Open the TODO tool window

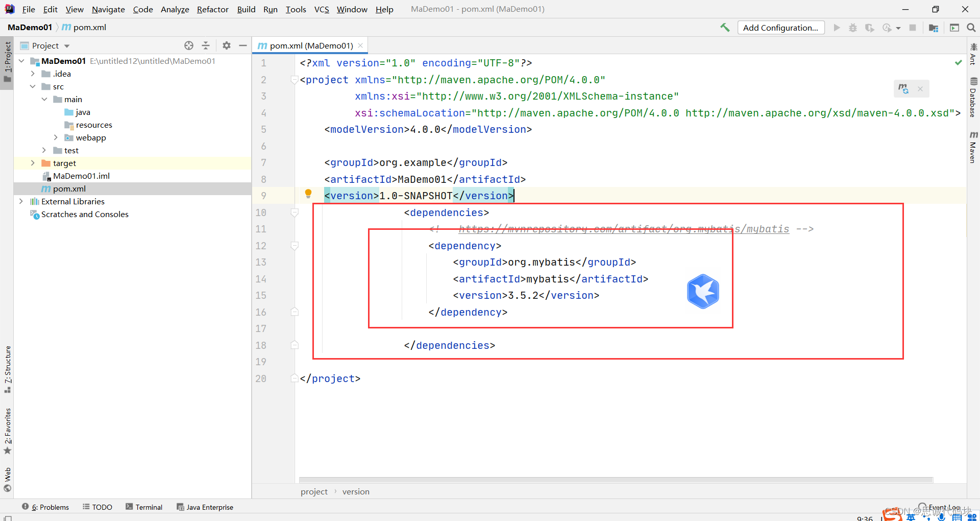click(97, 507)
